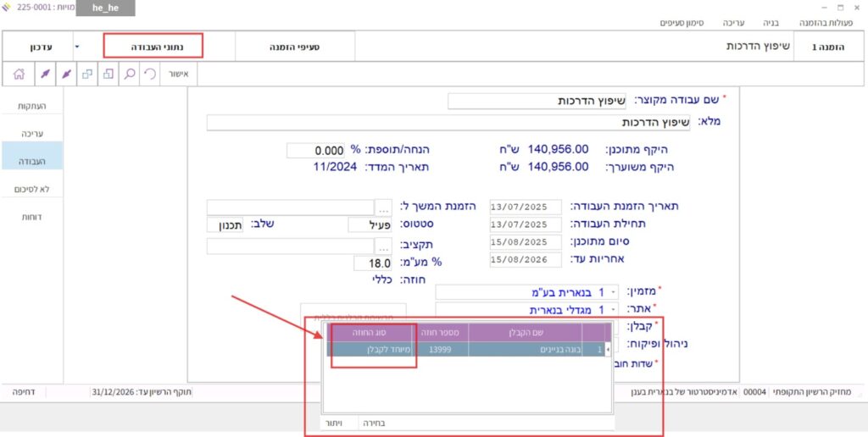Click בחירה in the contractor popup

[374, 422]
